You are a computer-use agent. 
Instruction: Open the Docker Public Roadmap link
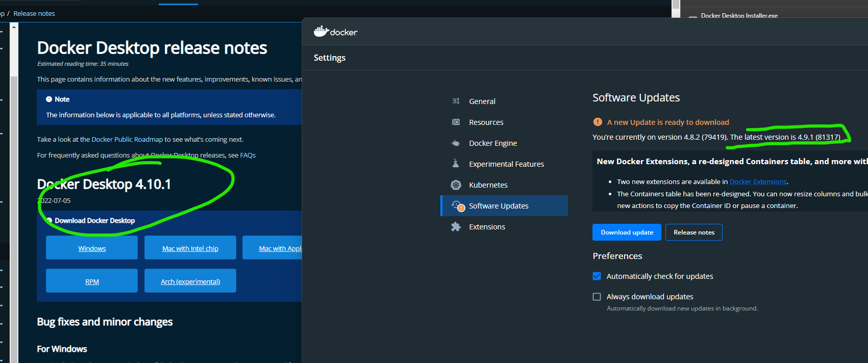pos(127,140)
